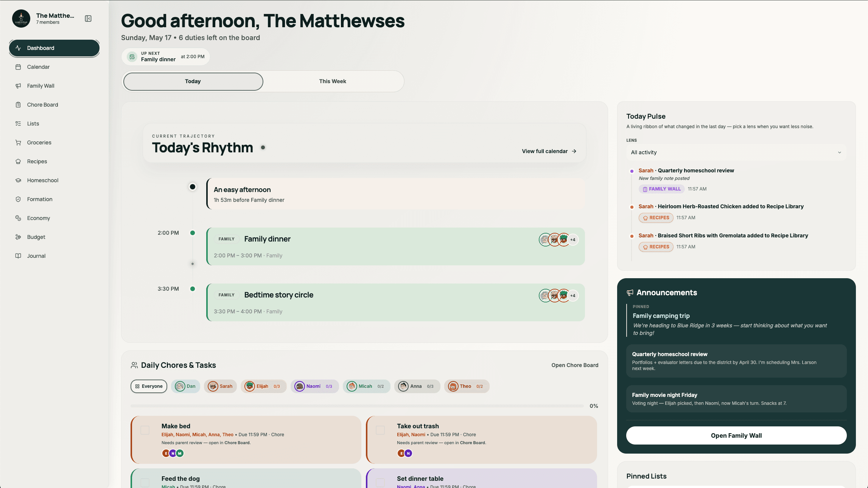Image resolution: width=868 pixels, height=488 pixels.
Task: Click the Lens dropdown chevron arrow
Action: (839, 153)
